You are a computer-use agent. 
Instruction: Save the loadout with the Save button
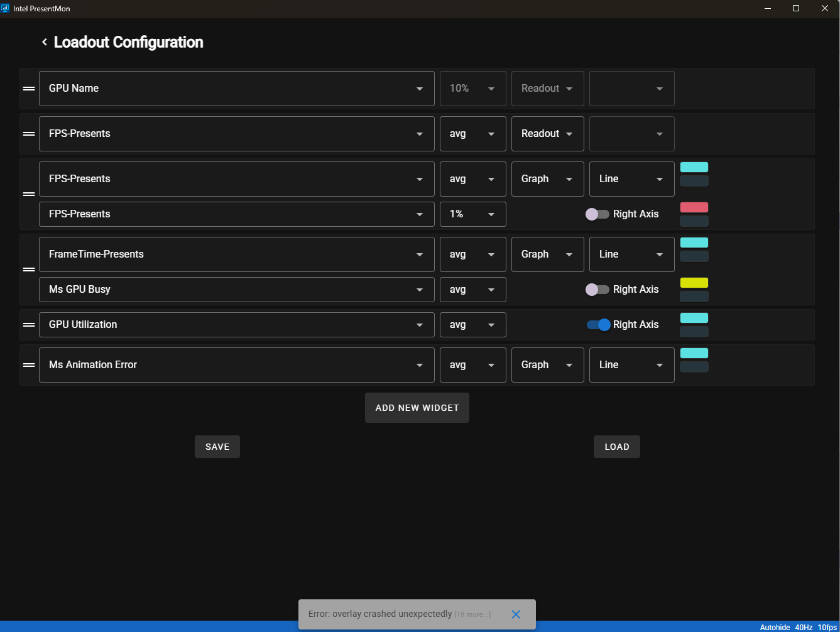[217, 447]
